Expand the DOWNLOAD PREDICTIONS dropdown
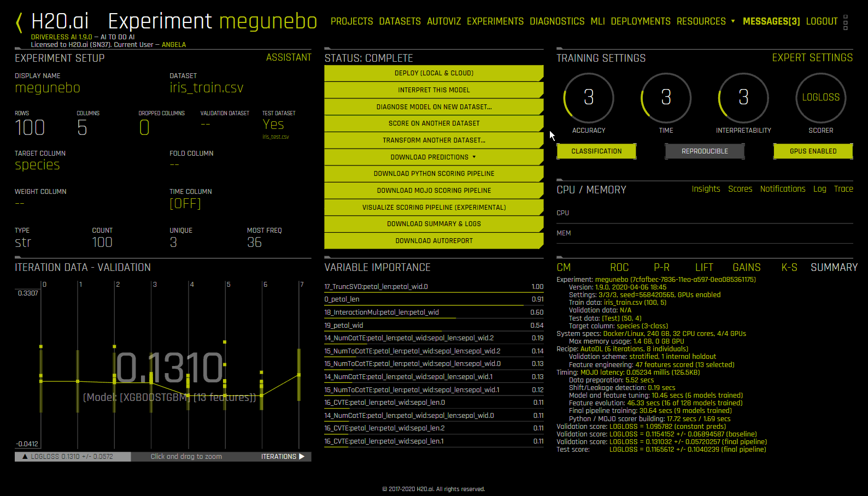The height and width of the screenshot is (496, 868). pyautogui.click(x=474, y=157)
